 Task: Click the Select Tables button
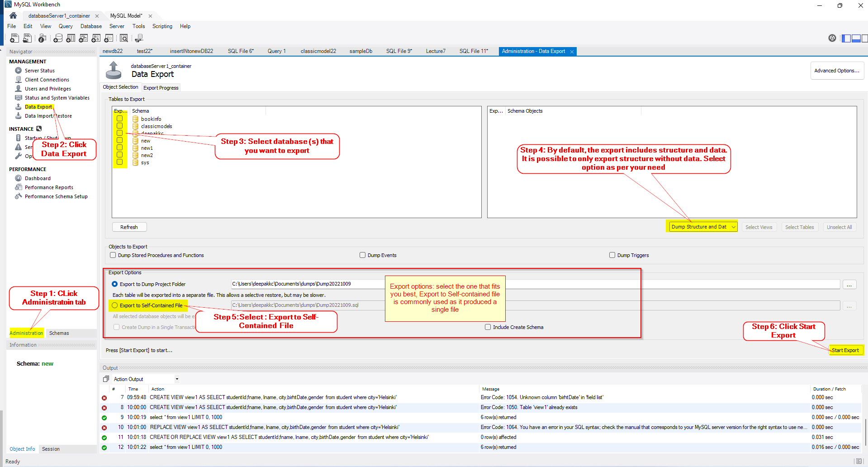point(799,227)
